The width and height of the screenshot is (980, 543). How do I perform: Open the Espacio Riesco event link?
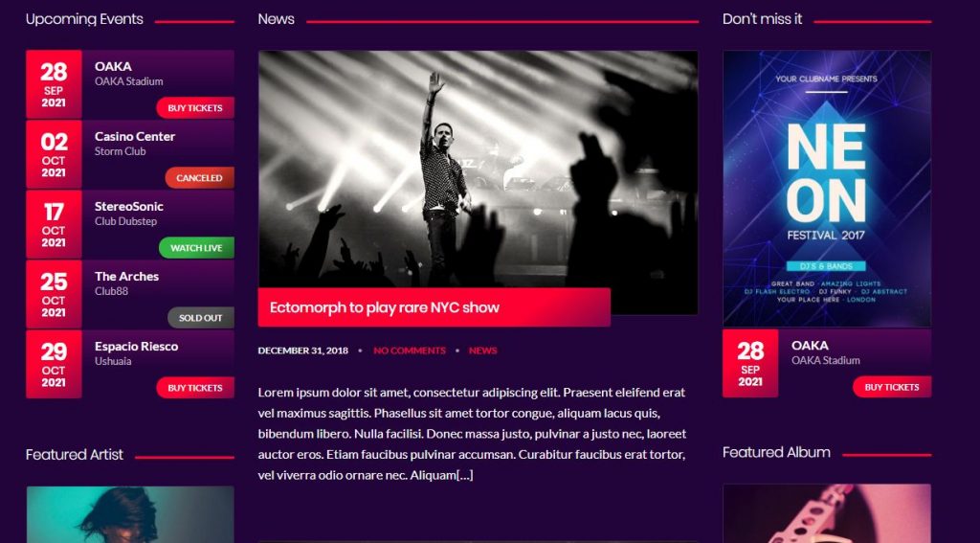(x=136, y=347)
